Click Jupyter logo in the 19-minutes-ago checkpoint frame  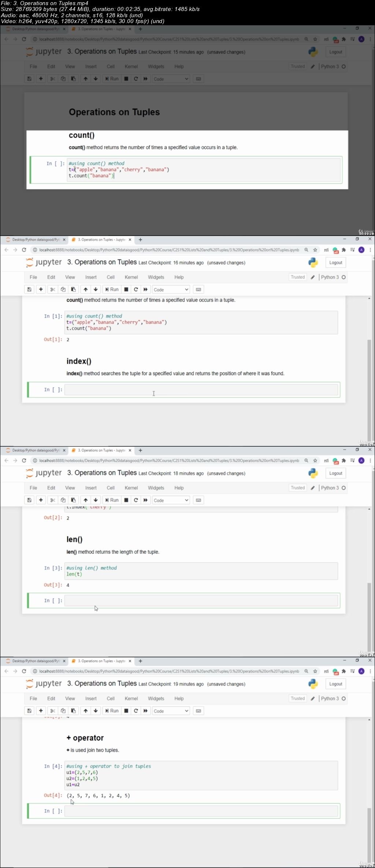pos(44,684)
